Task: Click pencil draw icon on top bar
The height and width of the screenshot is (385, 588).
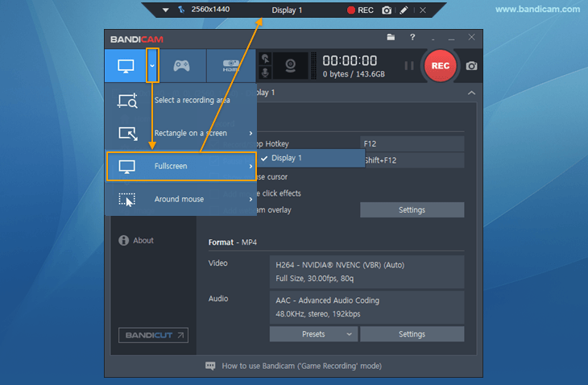Action: pyautogui.click(x=404, y=10)
